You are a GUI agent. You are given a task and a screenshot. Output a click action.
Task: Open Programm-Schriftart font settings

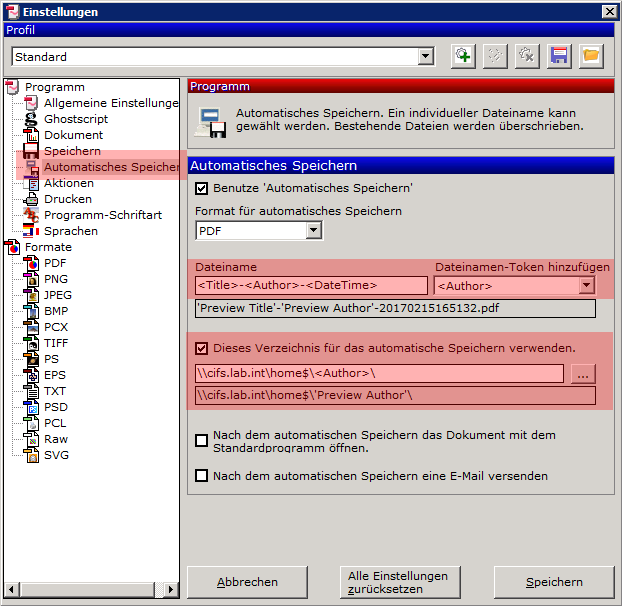click(x=102, y=215)
